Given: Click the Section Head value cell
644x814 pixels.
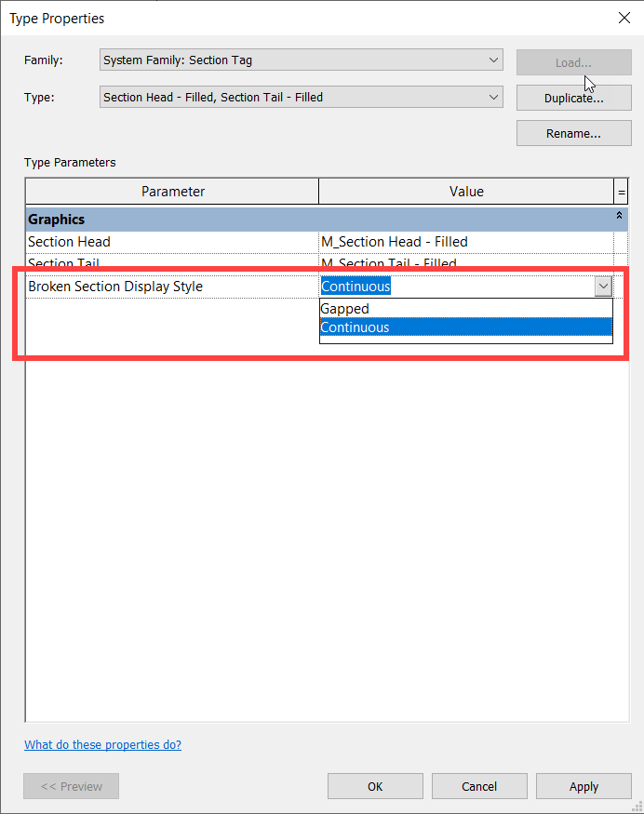Looking at the screenshot, I should pyautogui.click(x=466, y=242).
